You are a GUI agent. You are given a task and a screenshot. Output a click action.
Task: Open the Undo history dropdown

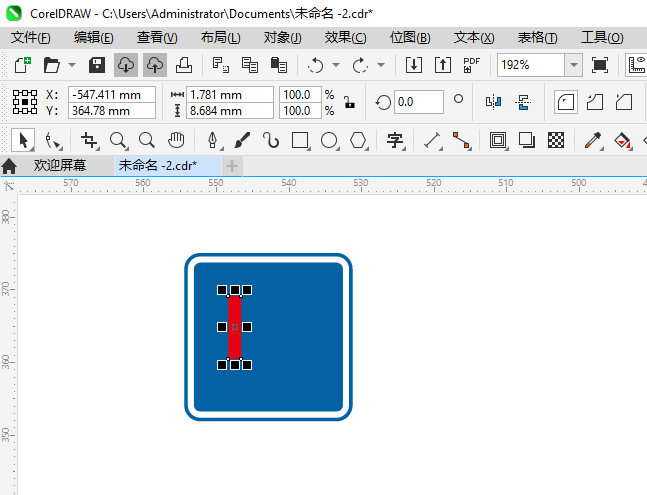(x=336, y=65)
